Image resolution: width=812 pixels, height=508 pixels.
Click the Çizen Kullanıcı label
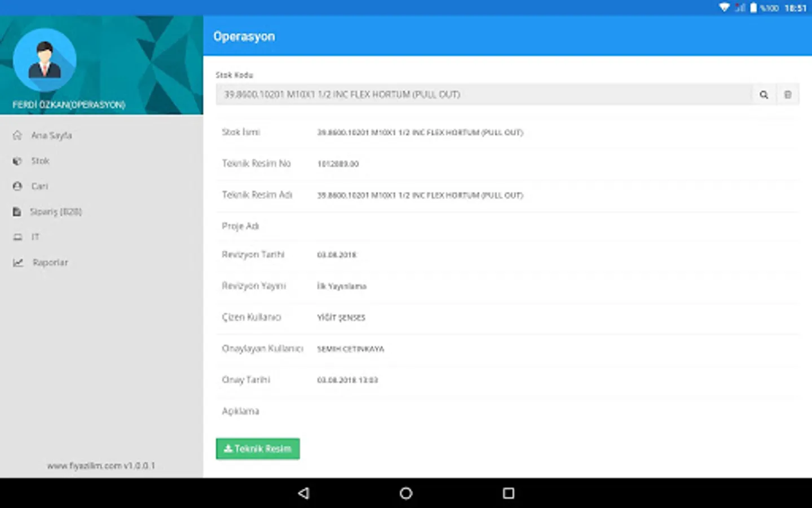(x=251, y=317)
